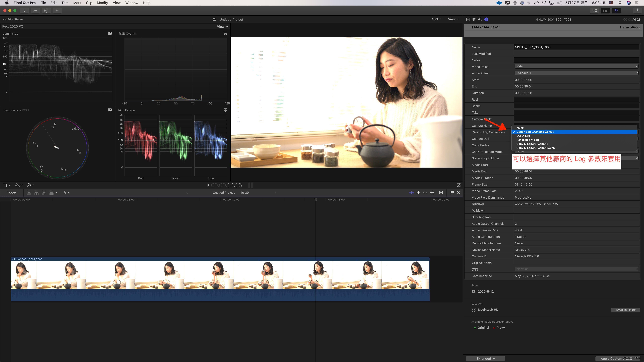Toggle snapping in the timeline
This screenshot has height=362, width=644.
(x=432, y=193)
